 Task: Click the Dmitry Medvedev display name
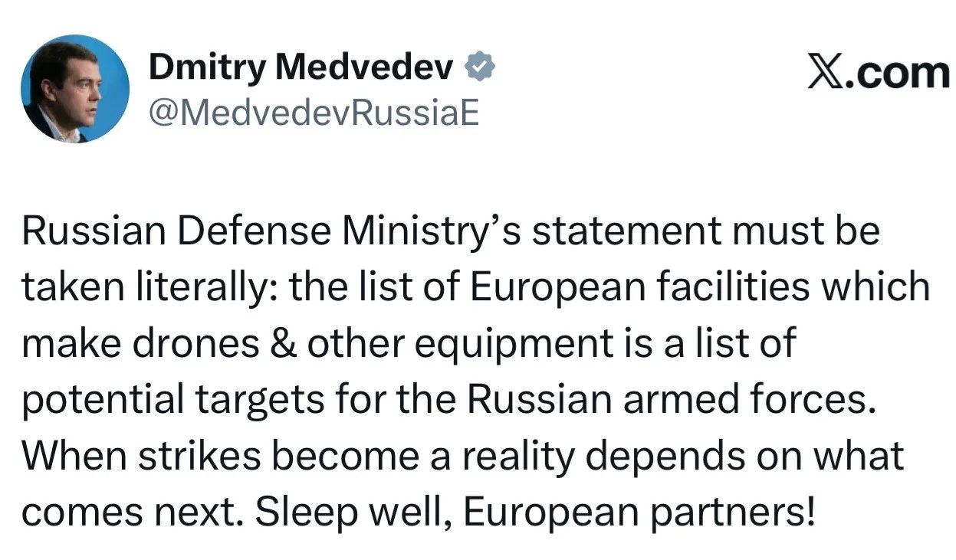[x=302, y=68]
